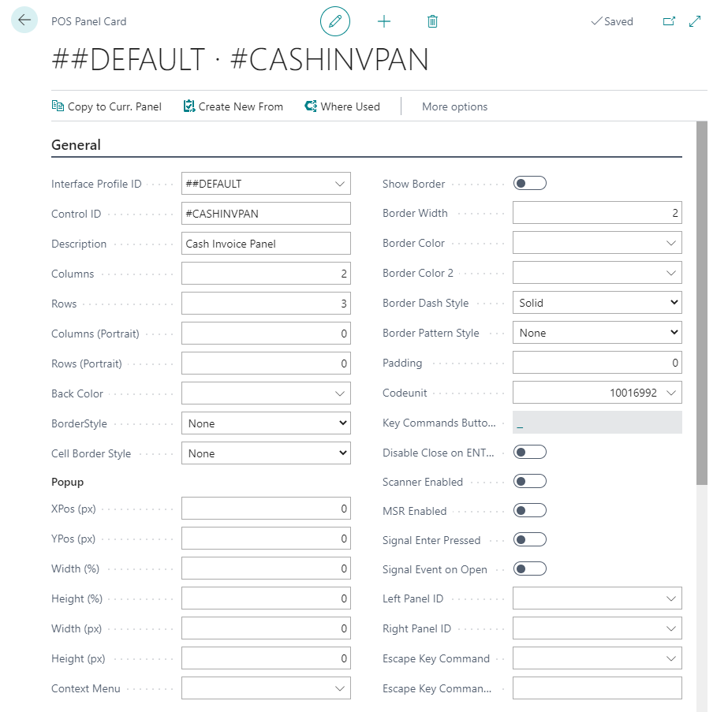Open page in new window icon
Viewport: 728px width, 712px height.
(669, 21)
